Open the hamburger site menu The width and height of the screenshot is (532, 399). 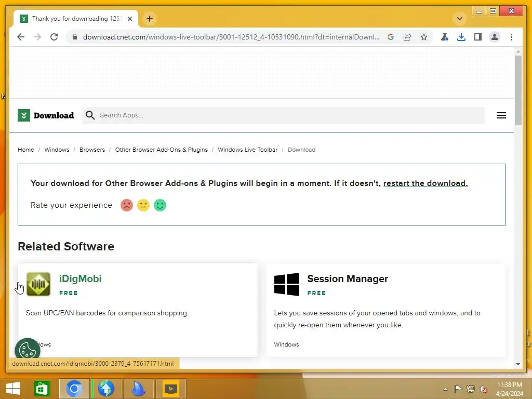click(501, 115)
